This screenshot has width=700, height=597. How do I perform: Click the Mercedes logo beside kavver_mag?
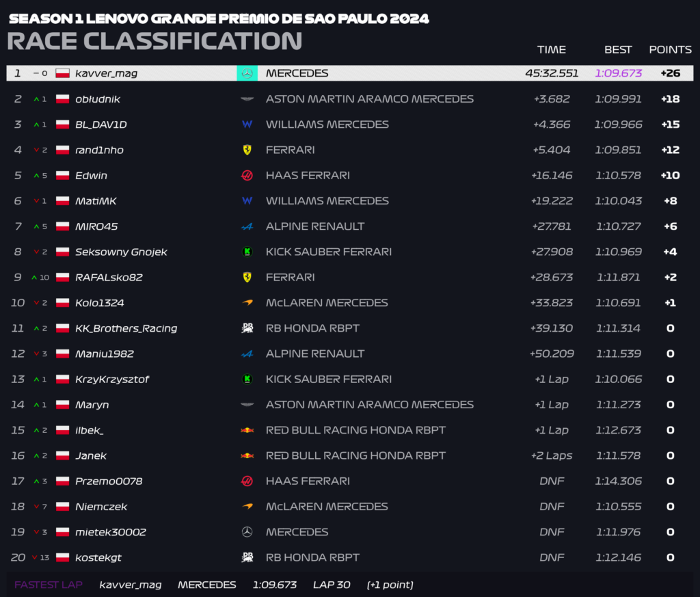click(x=247, y=73)
